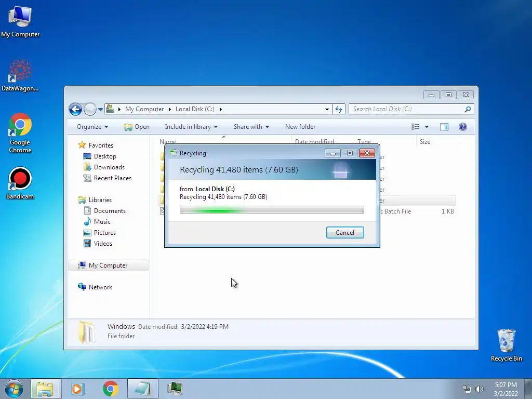This screenshot has height=399, width=532.
Task: Click the Open toolbar button
Action: coord(137,127)
